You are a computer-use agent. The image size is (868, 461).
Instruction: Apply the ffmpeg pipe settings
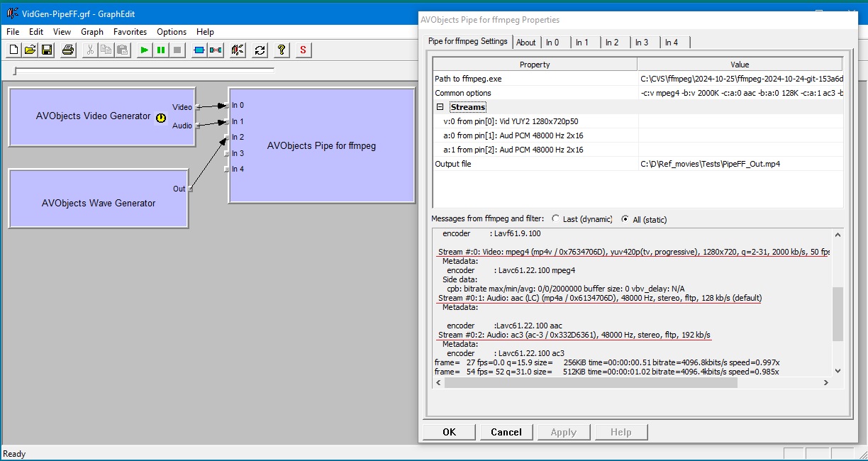[x=564, y=431]
